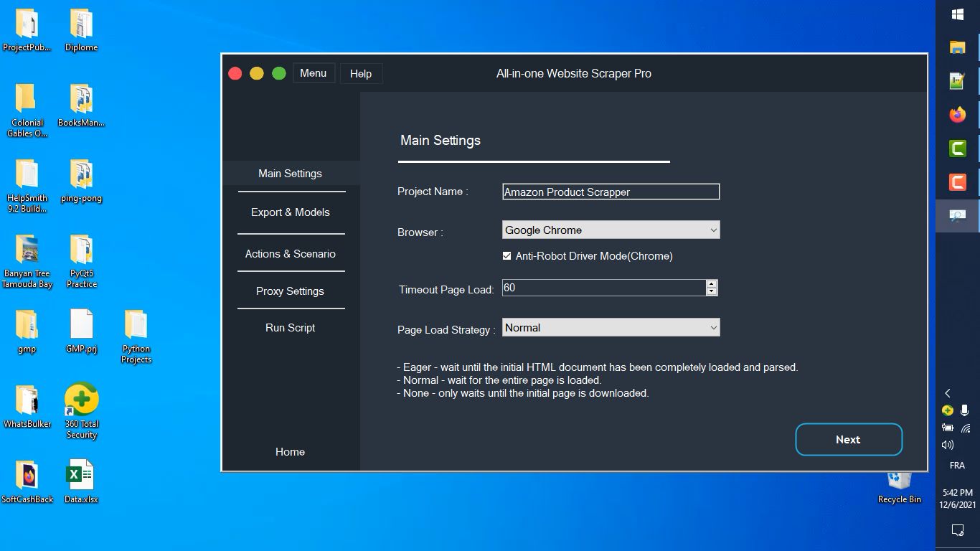The width and height of the screenshot is (980, 551).
Task: Select the Recycle Bin icon
Action: point(899,489)
